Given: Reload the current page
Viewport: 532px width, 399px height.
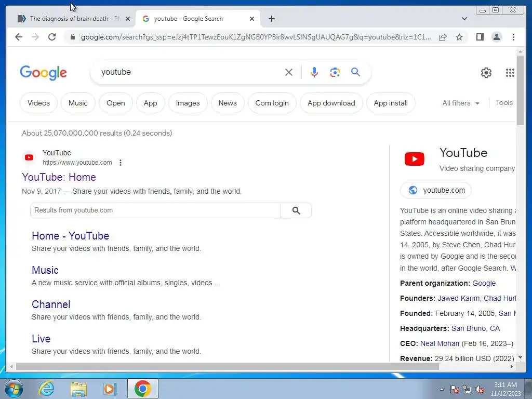Looking at the screenshot, I should tap(52, 37).
